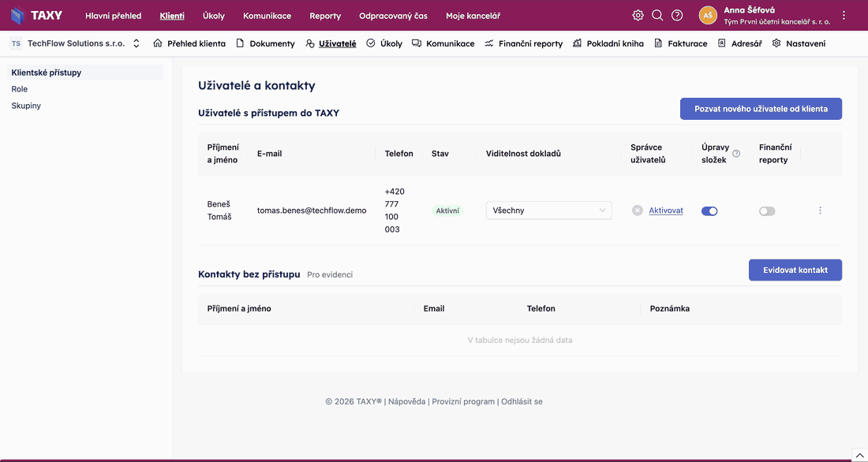This screenshot has width=868, height=462.
Task: Click the Aktivovat link for Beneš Tomáš
Action: tap(666, 211)
